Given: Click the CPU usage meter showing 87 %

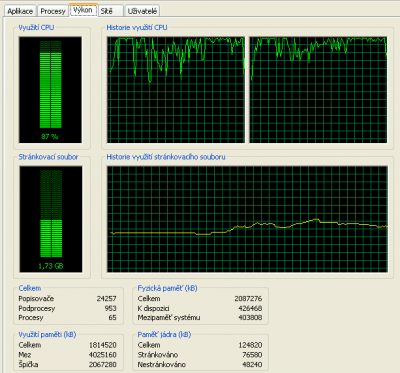Looking at the screenshot, I should coord(50,90).
